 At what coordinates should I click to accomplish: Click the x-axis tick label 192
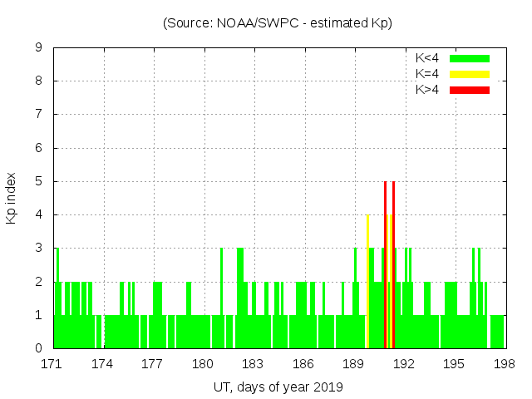click(x=404, y=364)
